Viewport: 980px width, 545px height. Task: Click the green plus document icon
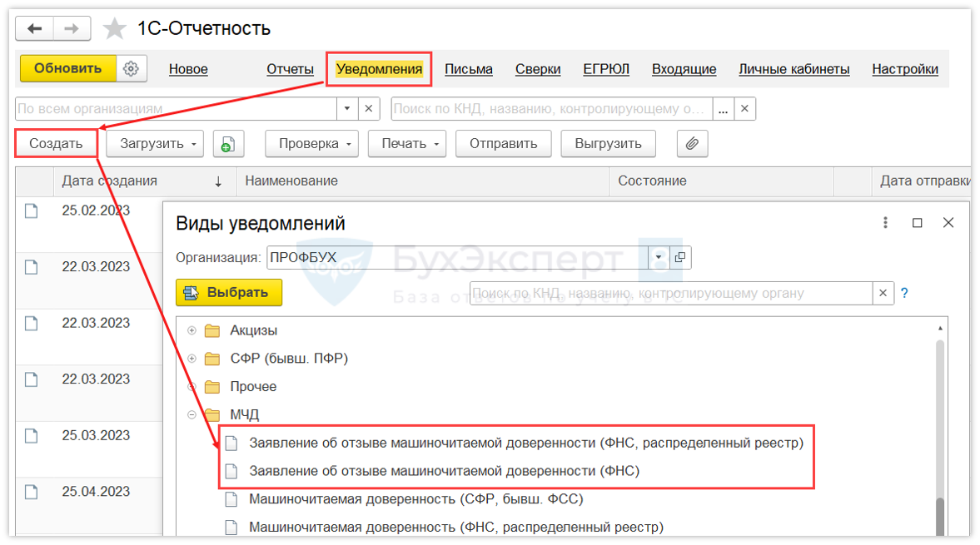(228, 144)
